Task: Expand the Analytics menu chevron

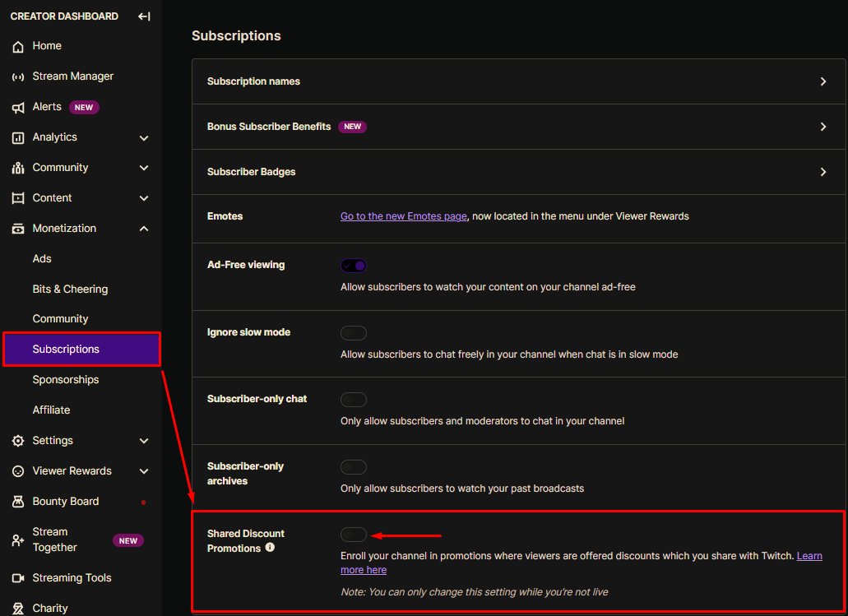Action: click(144, 138)
